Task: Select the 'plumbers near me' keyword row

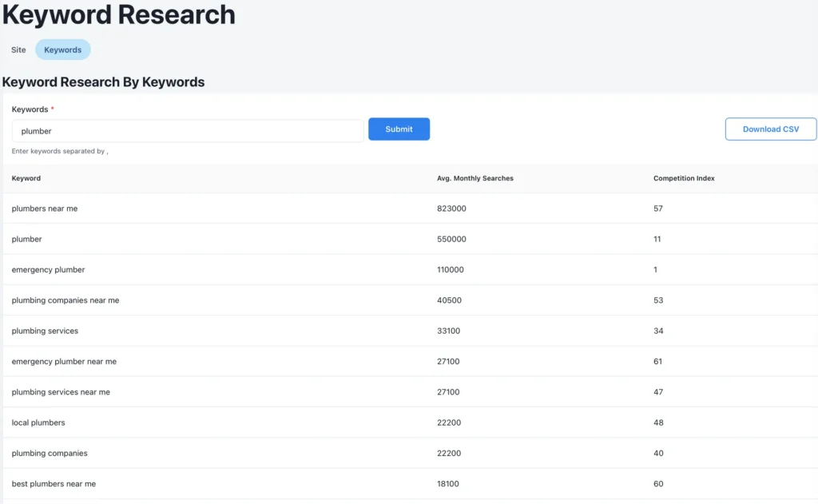Action: [x=411, y=208]
